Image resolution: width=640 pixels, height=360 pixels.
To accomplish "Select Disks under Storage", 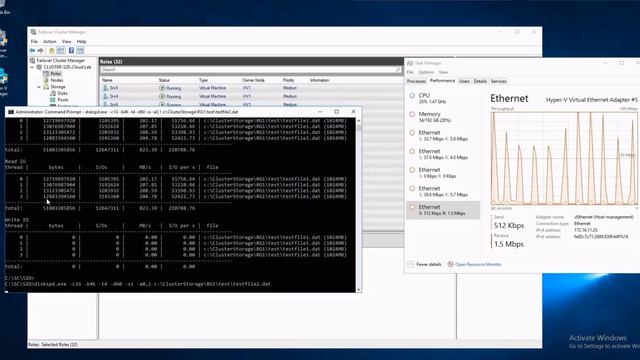I will [x=62, y=93].
